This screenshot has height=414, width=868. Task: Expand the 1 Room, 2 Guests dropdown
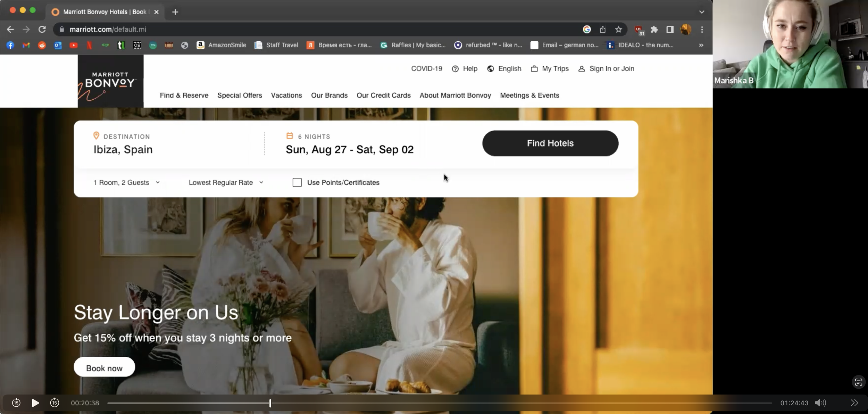click(x=127, y=182)
